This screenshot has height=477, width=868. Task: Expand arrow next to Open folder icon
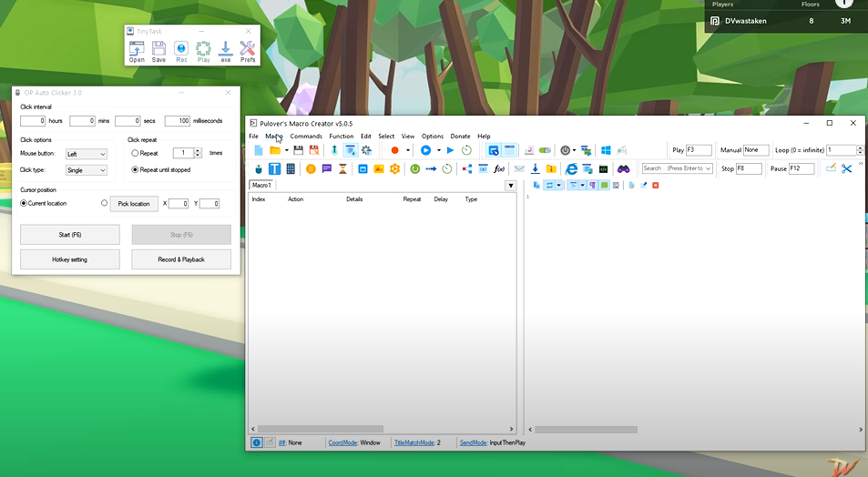pyautogui.click(x=286, y=150)
